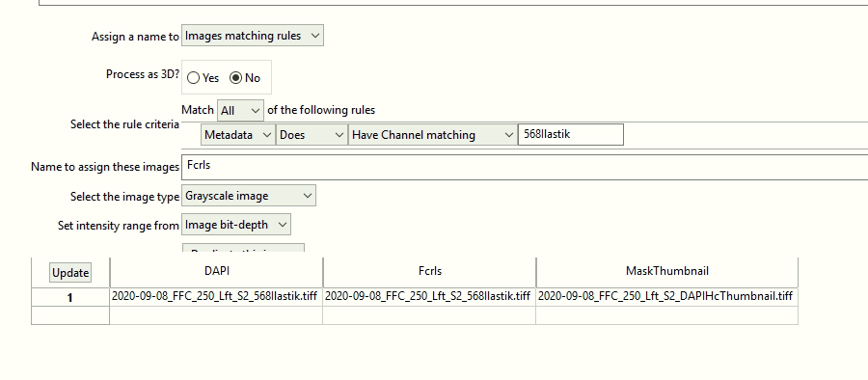Open the Metadata rule dropdown
Viewport: 868px width, 380px height.
[238, 135]
